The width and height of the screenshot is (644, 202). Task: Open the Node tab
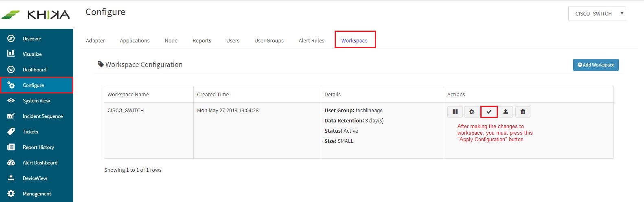tap(171, 40)
